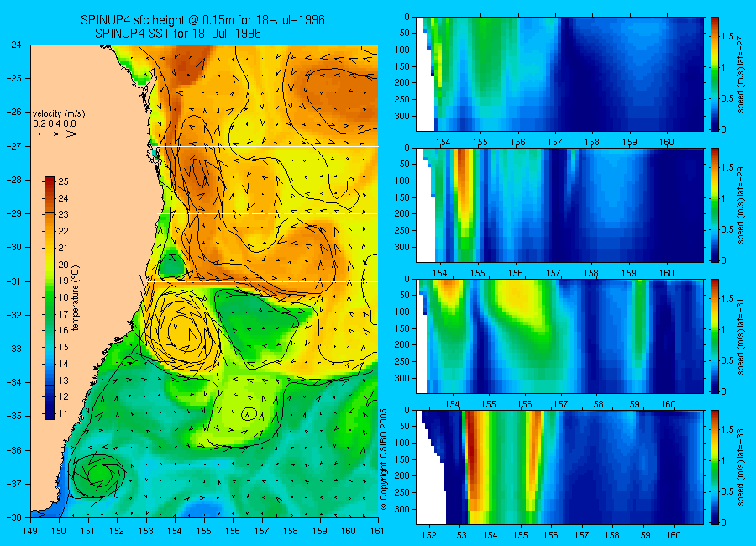Click the '157' longitude label under the lat=-27 plot
756x546 pixels.
click(x=555, y=142)
